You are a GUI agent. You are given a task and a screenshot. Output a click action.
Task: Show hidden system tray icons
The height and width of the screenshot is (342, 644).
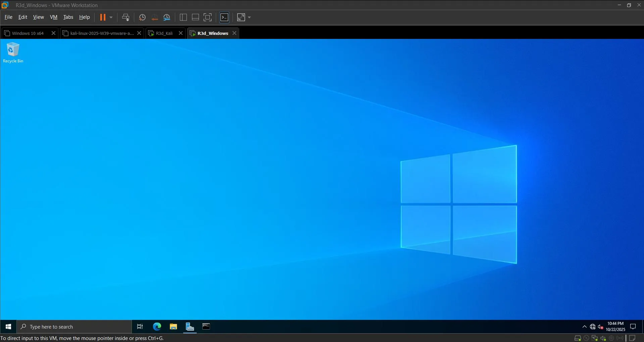(x=585, y=327)
